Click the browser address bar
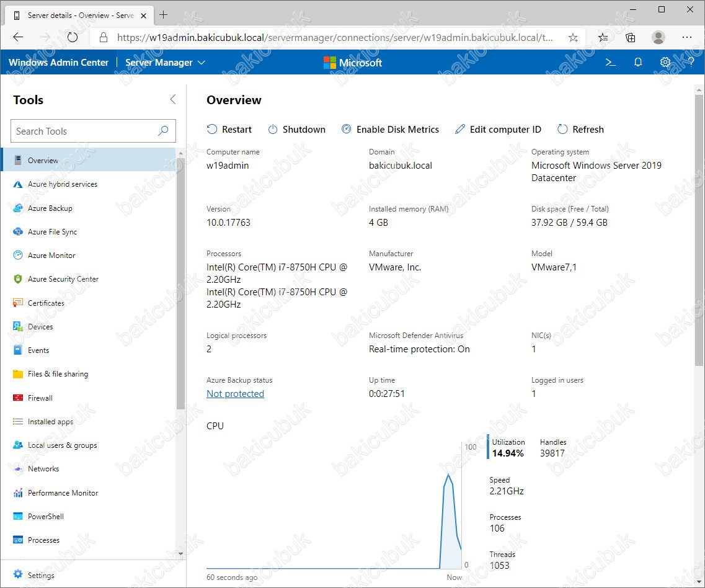The image size is (705, 588). click(x=335, y=37)
